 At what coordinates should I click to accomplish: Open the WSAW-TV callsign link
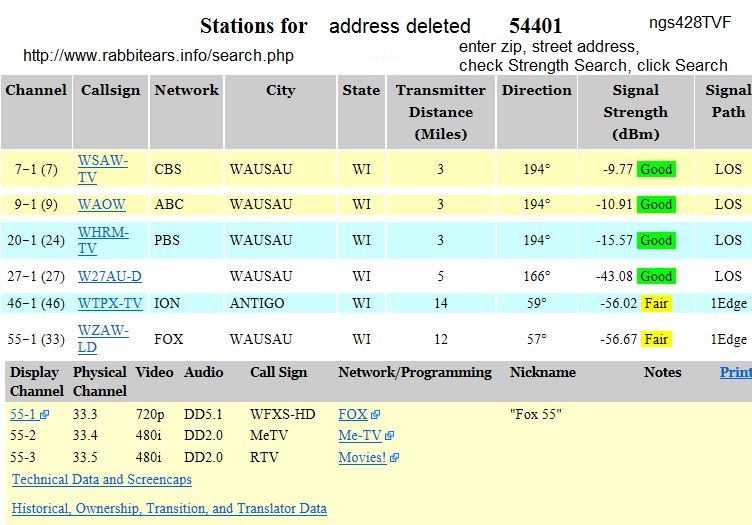pos(102,169)
